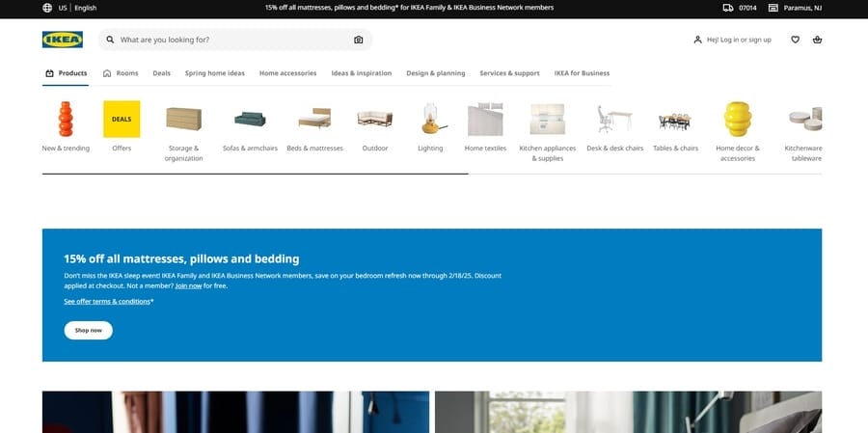Screen dimensions: 868x433
Task: Click the store building icon
Action: click(773, 8)
